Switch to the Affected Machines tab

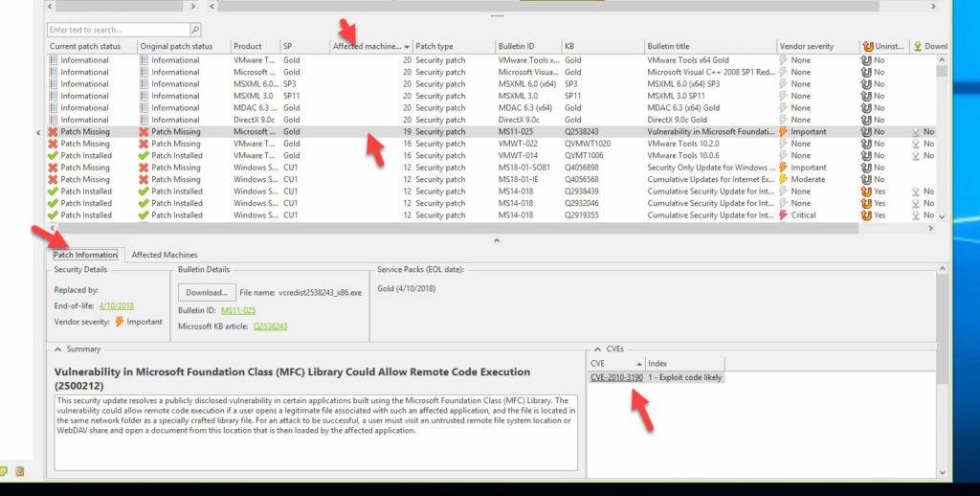164,255
